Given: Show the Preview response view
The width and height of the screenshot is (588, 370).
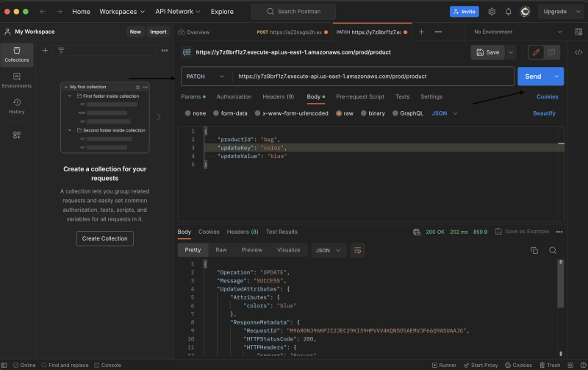Looking at the screenshot, I should 251,250.
